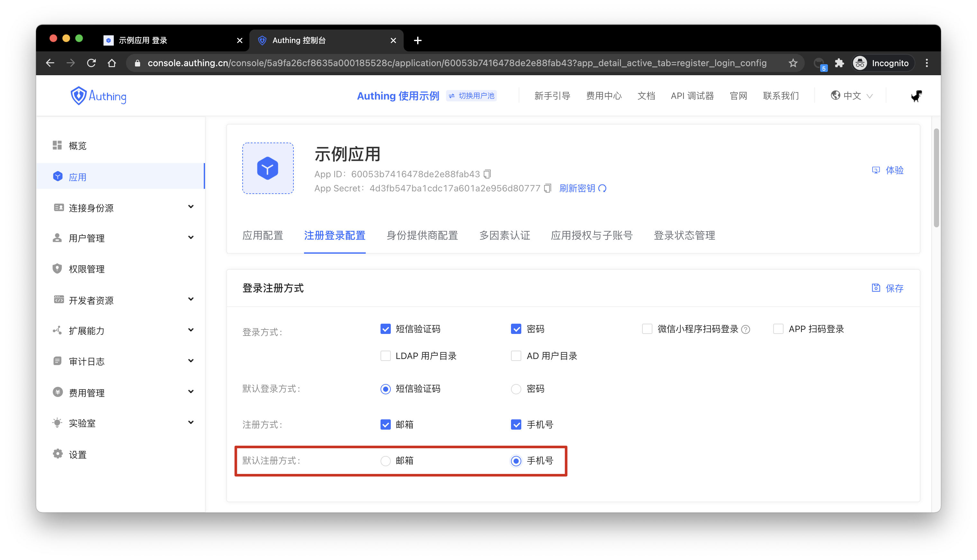Click the help icon beside 微信小程序扫码登录
The height and width of the screenshot is (560, 977).
click(746, 330)
